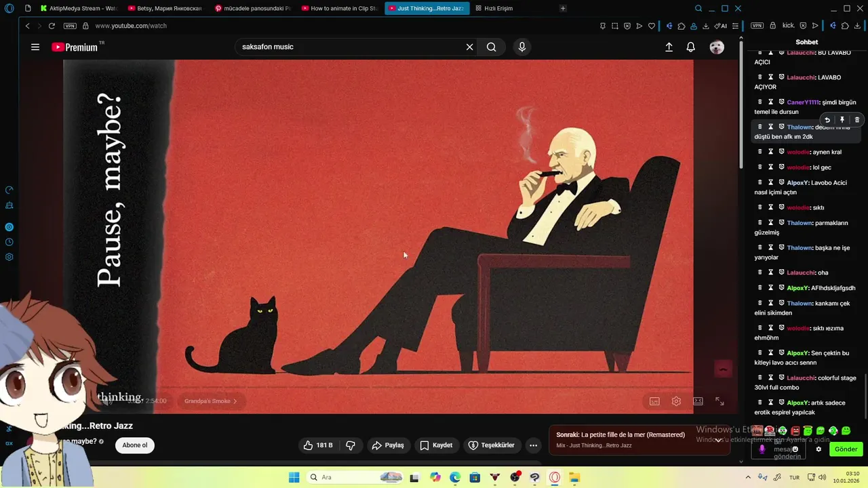Subscribe with the Abone ol button
The image size is (868, 488).
135,445
